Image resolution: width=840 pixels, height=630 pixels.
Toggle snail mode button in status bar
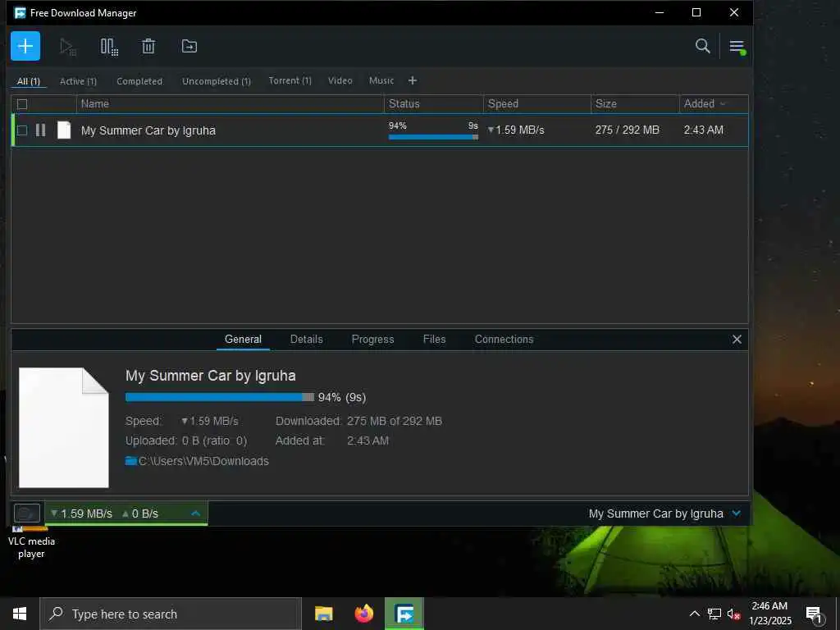(x=27, y=514)
